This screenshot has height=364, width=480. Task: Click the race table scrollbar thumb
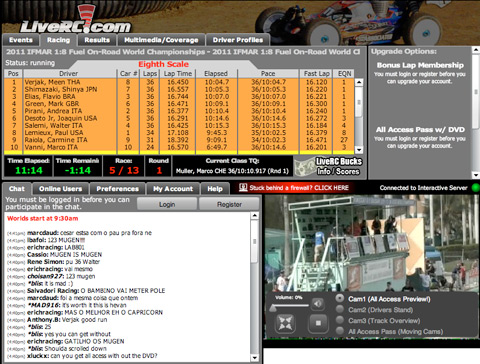pyautogui.click(x=359, y=102)
